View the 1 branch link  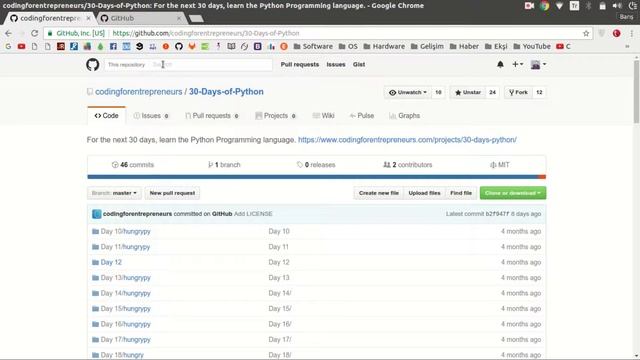coord(224,165)
